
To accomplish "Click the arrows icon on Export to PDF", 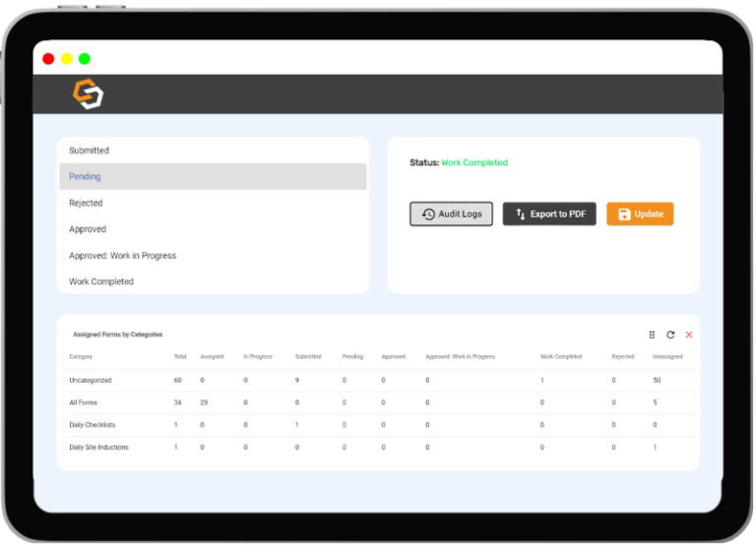I will [x=520, y=214].
